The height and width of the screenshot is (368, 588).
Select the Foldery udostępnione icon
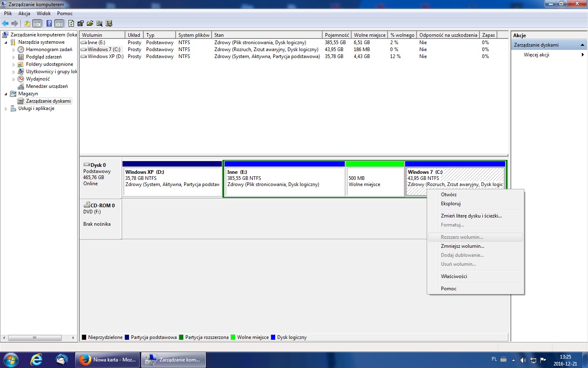(x=21, y=64)
